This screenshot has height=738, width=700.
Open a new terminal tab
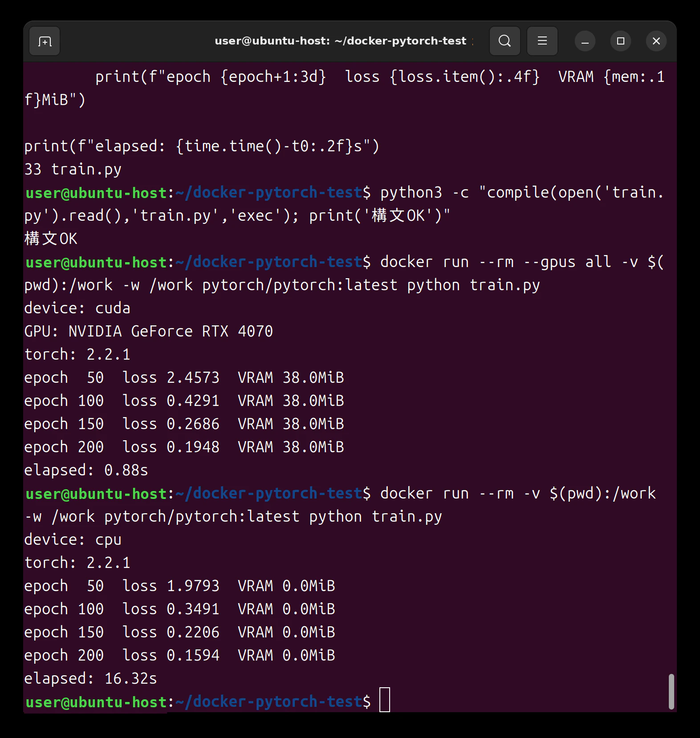(x=45, y=41)
